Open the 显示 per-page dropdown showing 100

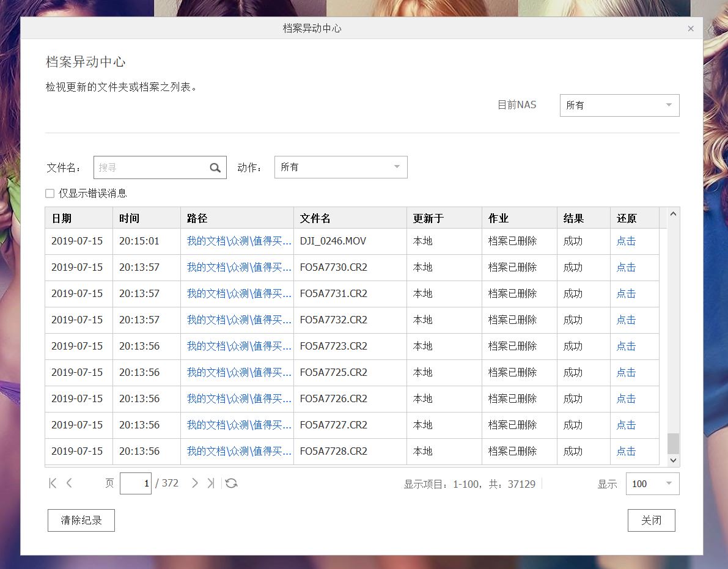coord(652,483)
